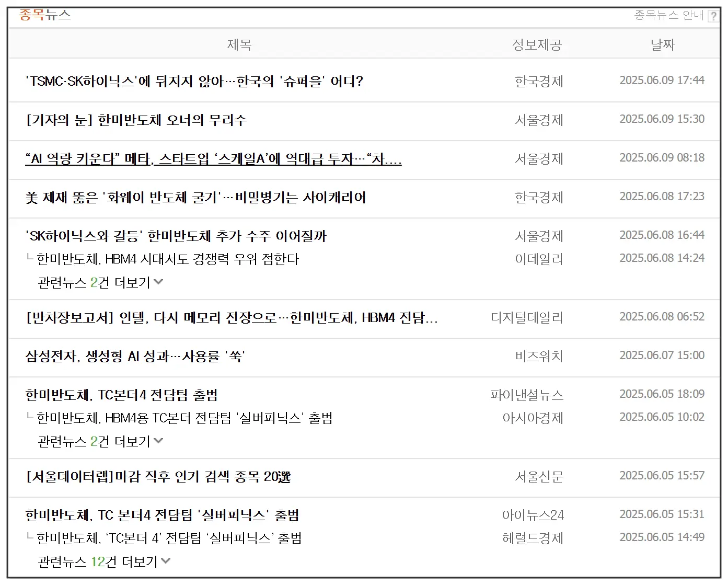Viewport: 728px width, 585px height.
Task: Click source 이데일리
Action: [539, 259]
